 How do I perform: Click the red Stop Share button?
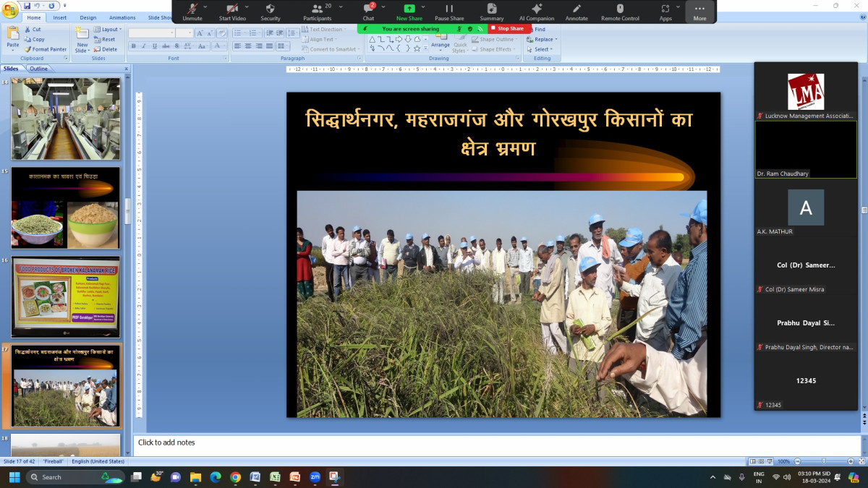pos(509,29)
